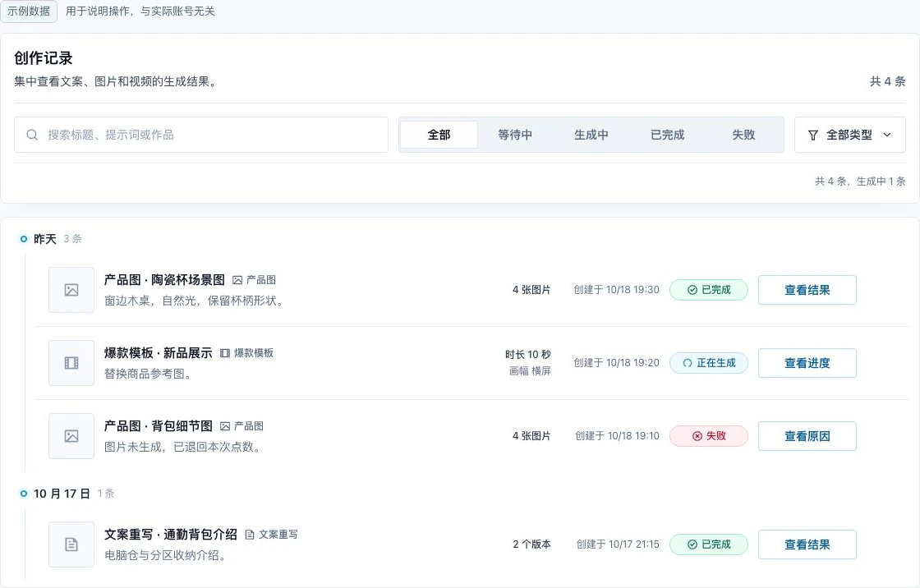920x588 pixels.
Task: Click the 爆款模板 tag icon beside 新品展示
Action: (225, 353)
